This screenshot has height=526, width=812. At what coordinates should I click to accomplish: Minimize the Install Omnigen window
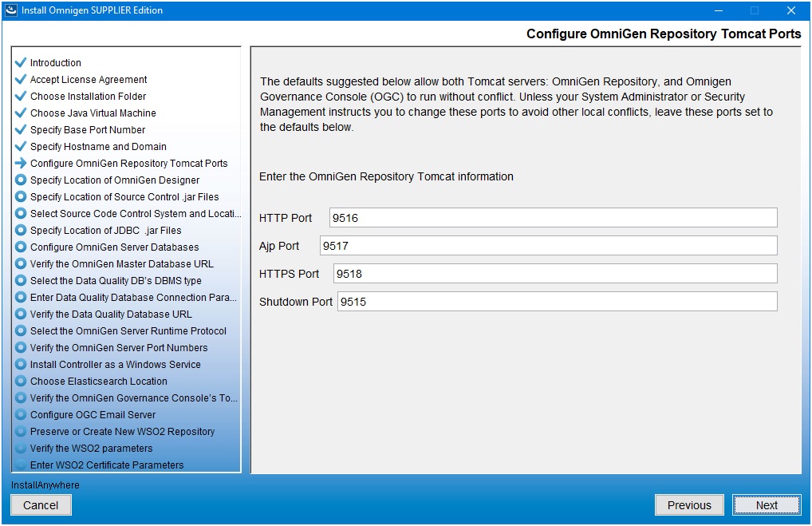[x=718, y=10]
